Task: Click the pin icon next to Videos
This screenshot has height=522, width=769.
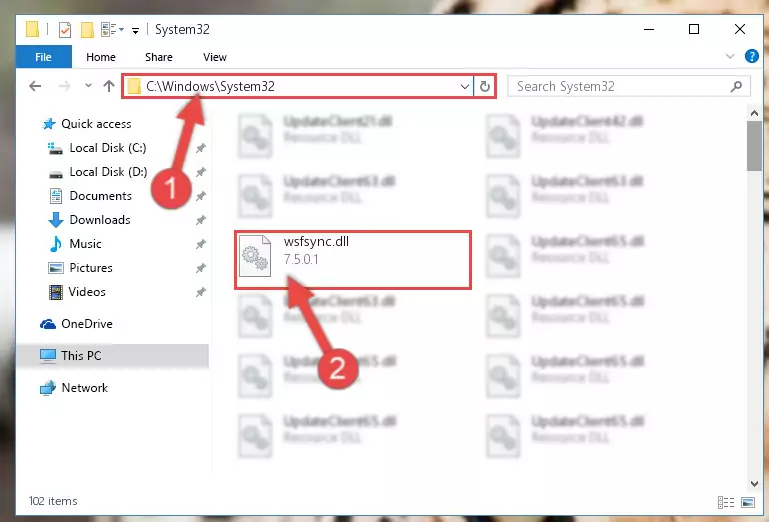Action: point(201,292)
